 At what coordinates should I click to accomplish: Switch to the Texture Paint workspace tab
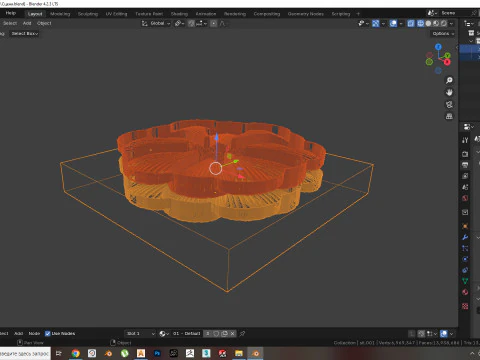pyautogui.click(x=149, y=14)
